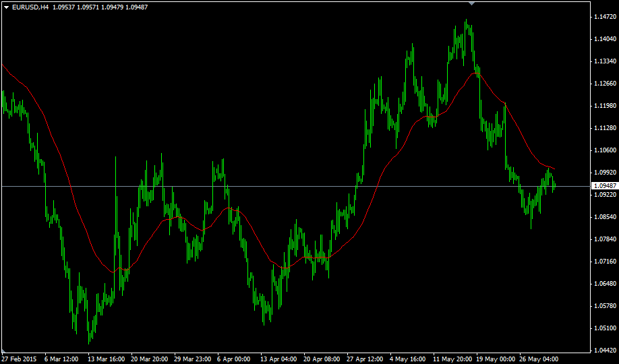
Task: Click the 1.14720 price axis label
Action: [x=606, y=17]
